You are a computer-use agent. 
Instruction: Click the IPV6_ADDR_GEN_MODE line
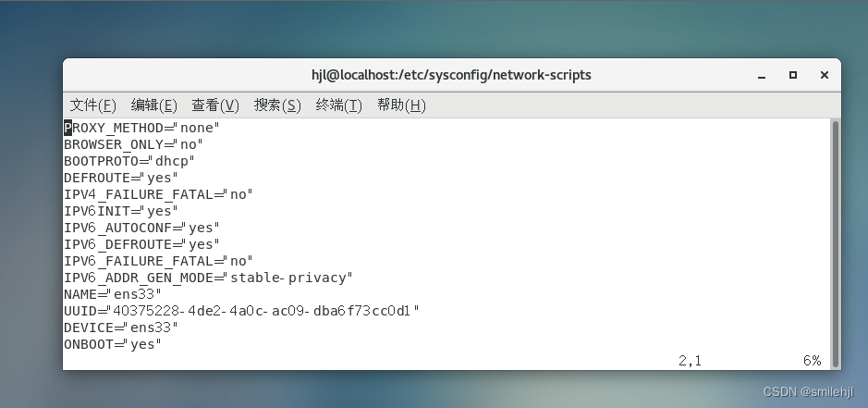(208, 278)
